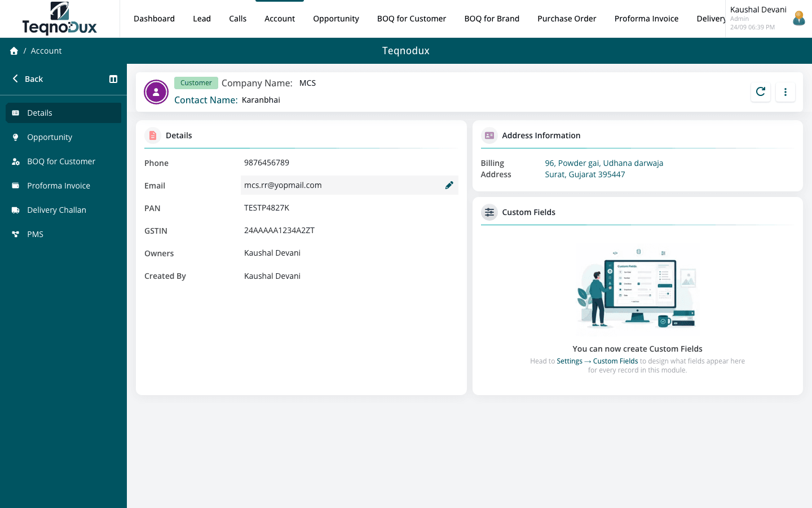Toggle the sidebar layout panel icon
812x508 pixels.
(x=113, y=79)
